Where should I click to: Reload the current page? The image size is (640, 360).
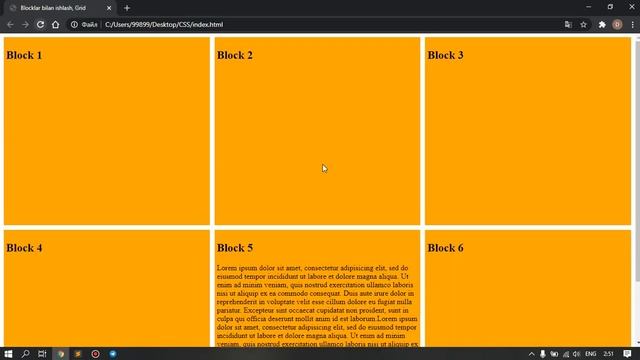[x=40, y=24]
